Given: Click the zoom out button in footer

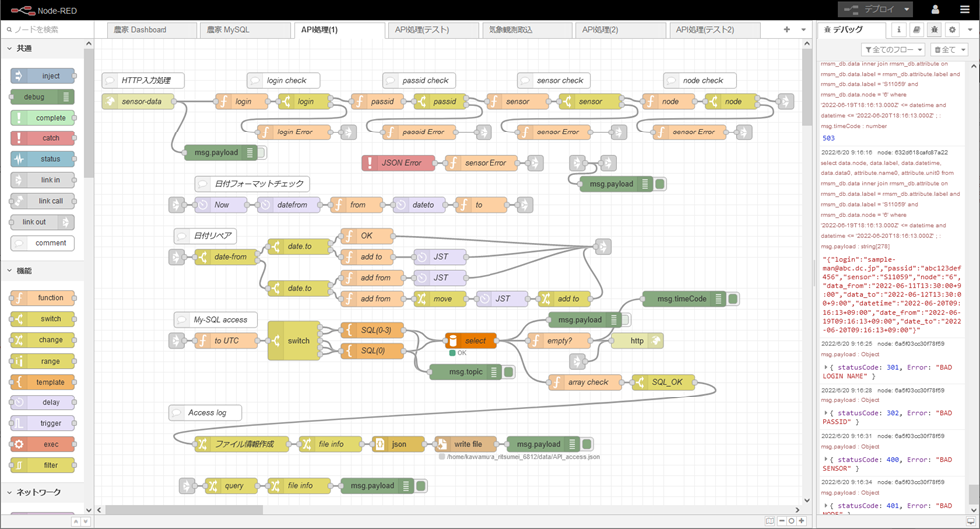Looking at the screenshot, I should coord(781,521).
